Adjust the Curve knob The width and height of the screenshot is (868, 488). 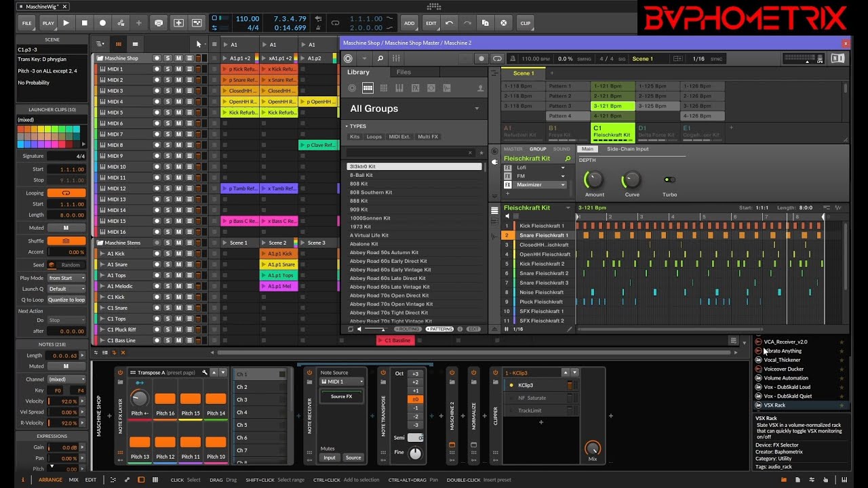click(631, 180)
